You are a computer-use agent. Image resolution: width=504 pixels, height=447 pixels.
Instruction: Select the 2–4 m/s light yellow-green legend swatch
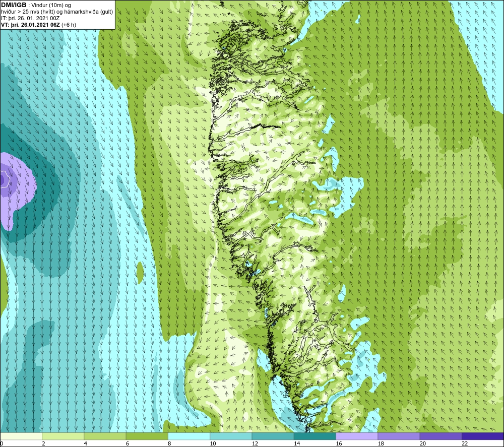point(63,436)
